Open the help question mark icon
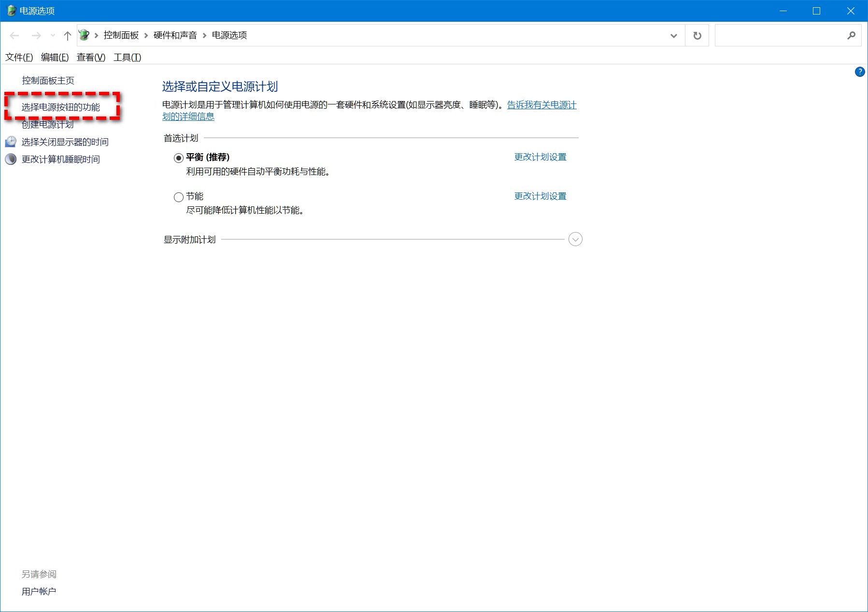 click(x=860, y=72)
